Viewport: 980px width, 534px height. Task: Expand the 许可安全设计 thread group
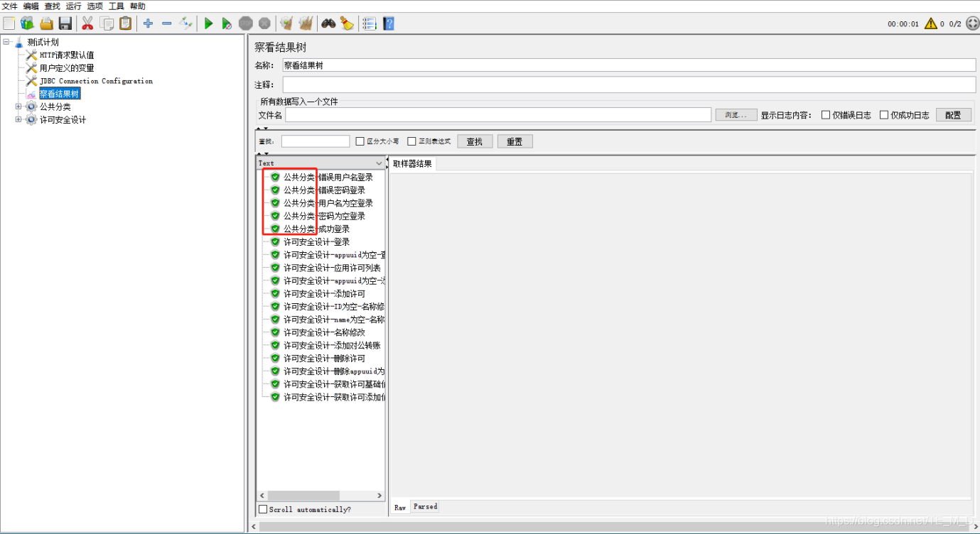(18, 119)
